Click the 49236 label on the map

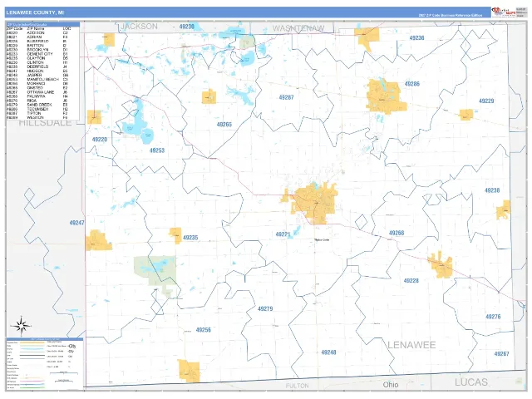[416, 38]
